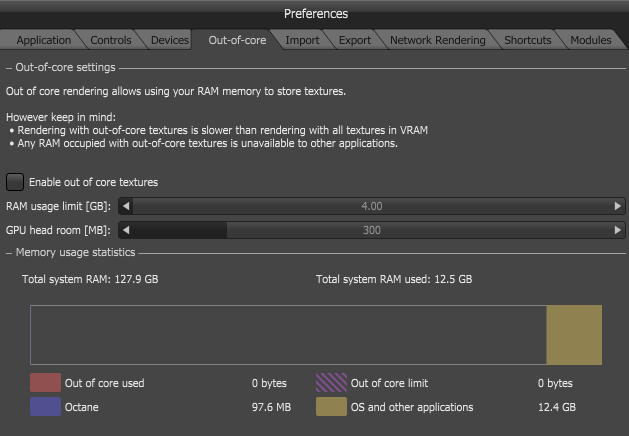Increase GPU head room with right arrow
Viewport: 629px width, 436px height.
(x=618, y=230)
